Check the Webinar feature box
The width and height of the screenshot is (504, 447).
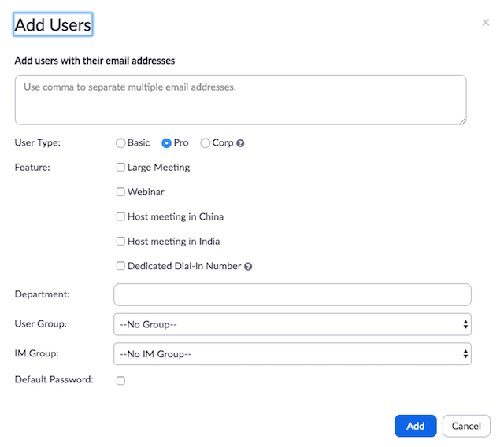click(120, 192)
